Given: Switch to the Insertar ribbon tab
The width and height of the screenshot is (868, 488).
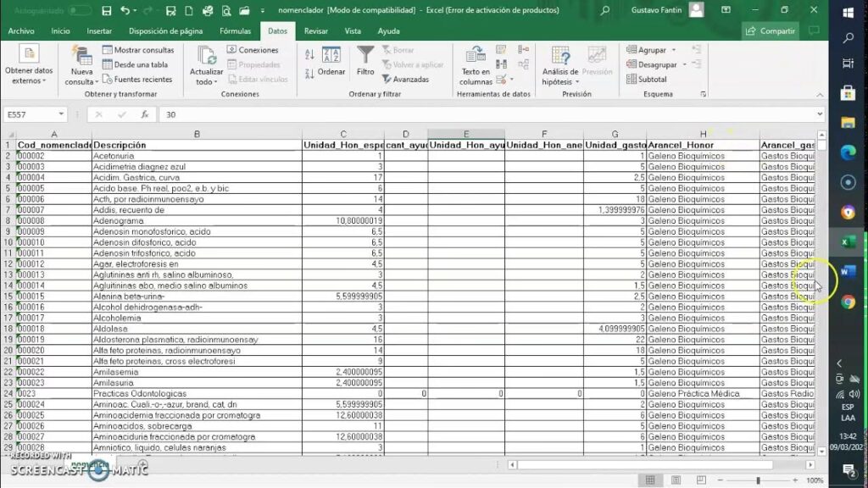Looking at the screenshot, I should point(99,30).
